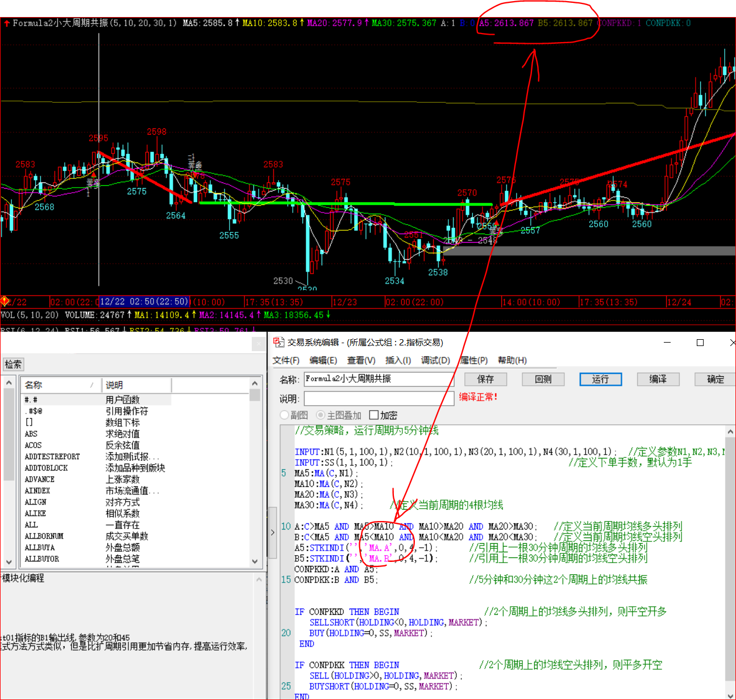The height and width of the screenshot is (700, 736).
Task: Select the [] 数组下标 row
Action: tap(96, 422)
